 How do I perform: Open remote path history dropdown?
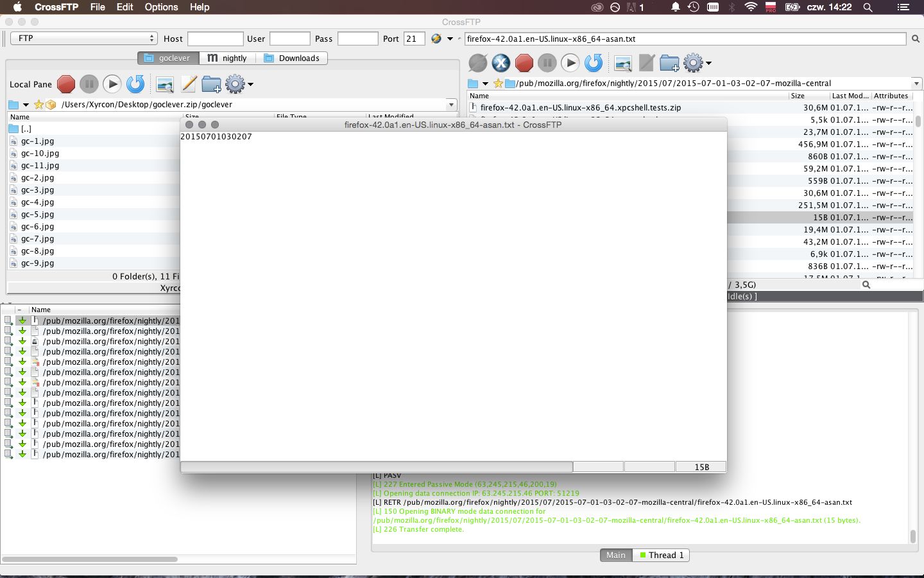916,83
